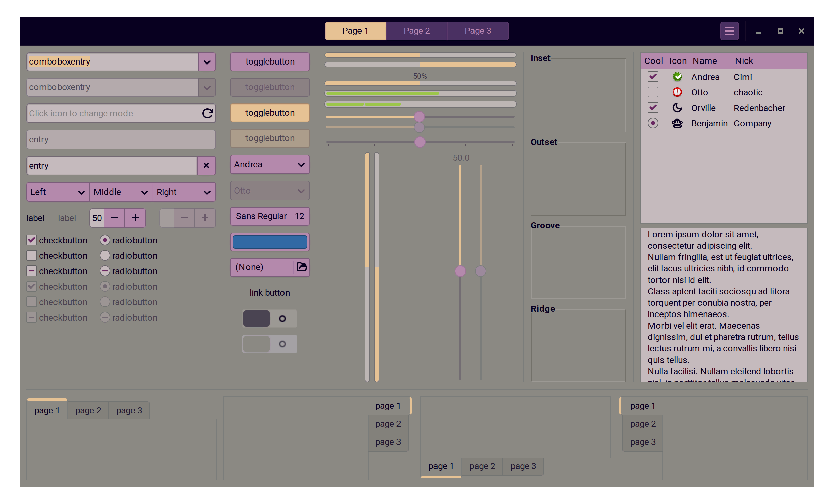Expand the first comboboxentry dropdown arrow
The image size is (834, 504).
pyautogui.click(x=207, y=62)
